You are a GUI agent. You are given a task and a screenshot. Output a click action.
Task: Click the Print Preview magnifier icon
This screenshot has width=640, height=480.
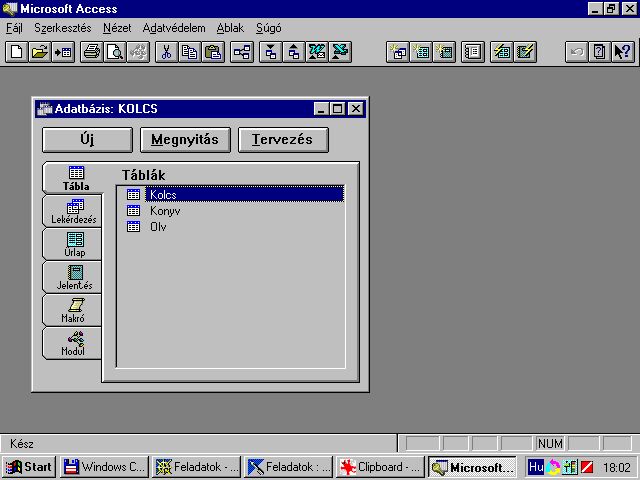click(115, 52)
